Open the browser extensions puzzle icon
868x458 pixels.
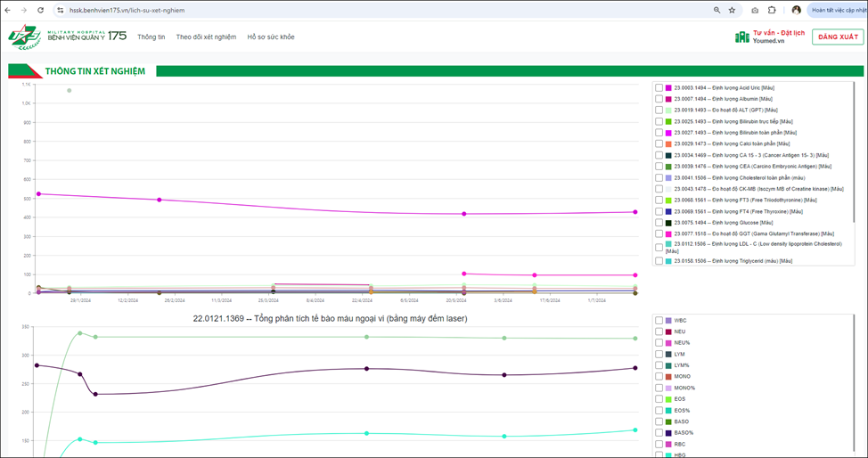pyautogui.click(x=772, y=10)
